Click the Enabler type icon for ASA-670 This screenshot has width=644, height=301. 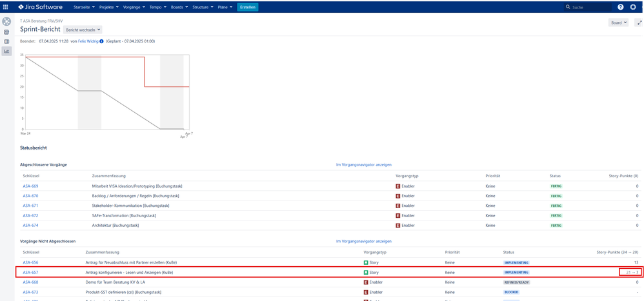[397, 196]
